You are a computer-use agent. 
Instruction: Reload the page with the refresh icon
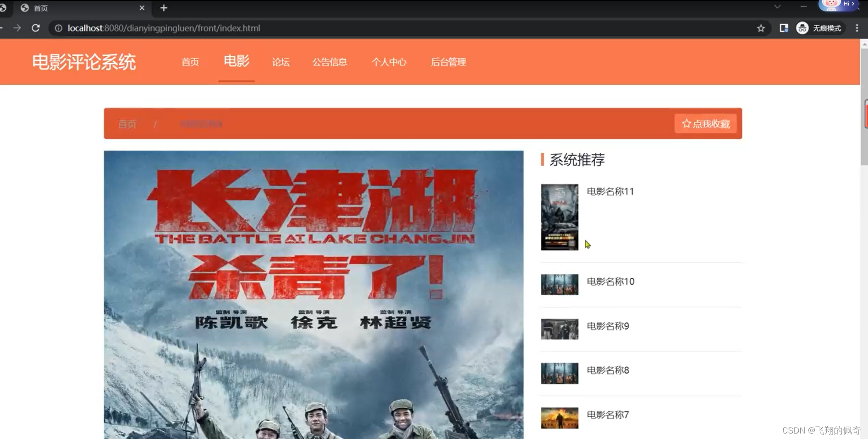(36, 28)
